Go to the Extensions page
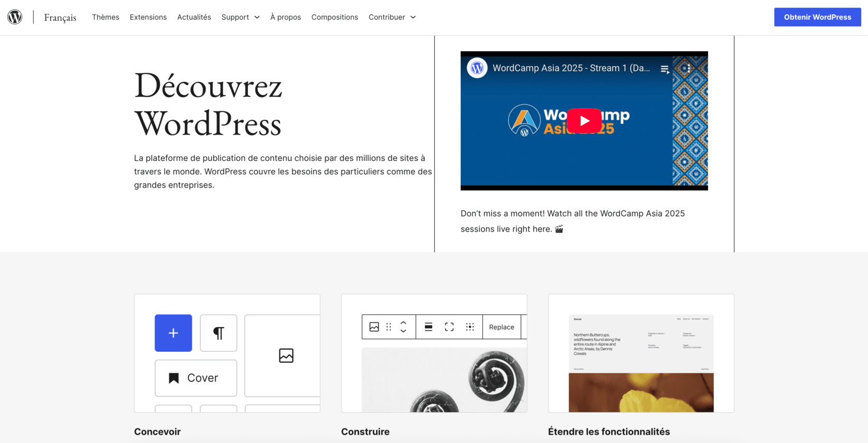Viewport: 868px width, 443px height. pyautogui.click(x=148, y=17)
